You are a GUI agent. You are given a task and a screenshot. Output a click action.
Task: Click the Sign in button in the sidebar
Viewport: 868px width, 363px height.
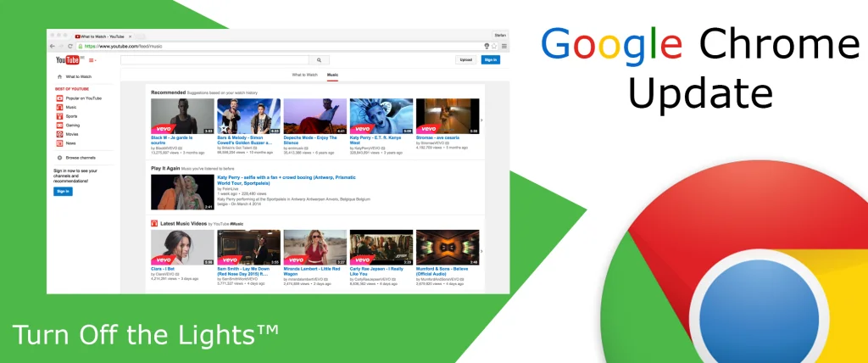coord(63,191)
